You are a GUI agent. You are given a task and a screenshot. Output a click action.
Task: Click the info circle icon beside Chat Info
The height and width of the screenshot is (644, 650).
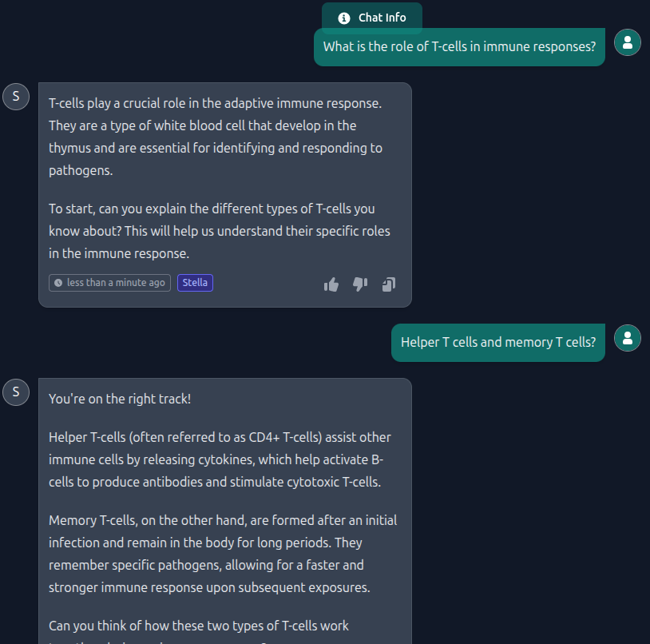(344, 18)
